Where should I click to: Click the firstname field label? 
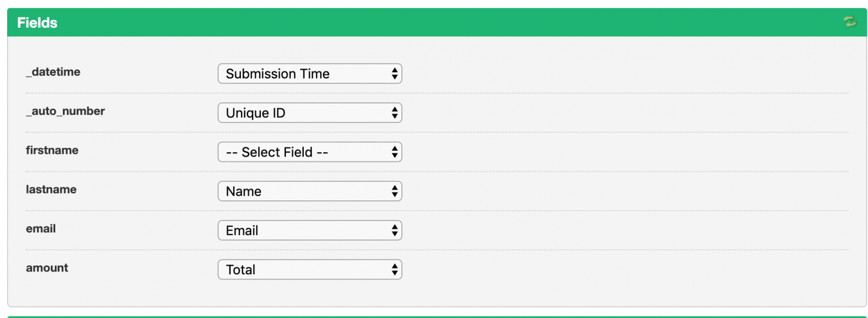52,150
